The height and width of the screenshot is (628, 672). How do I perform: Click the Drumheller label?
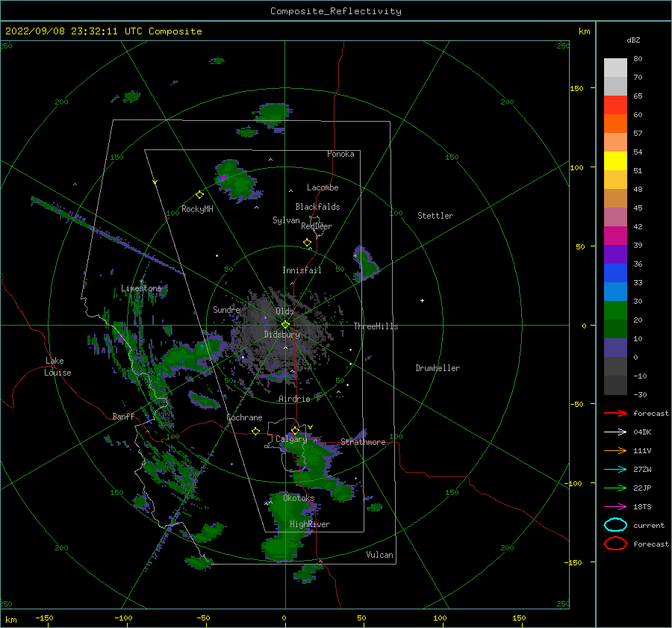(x=438, y=368)
